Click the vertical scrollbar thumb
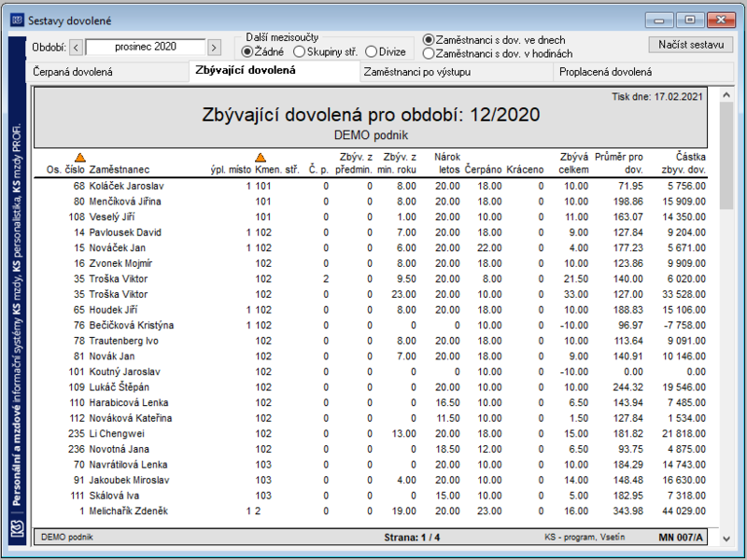 pyautogui.click(x=726, y=156)
